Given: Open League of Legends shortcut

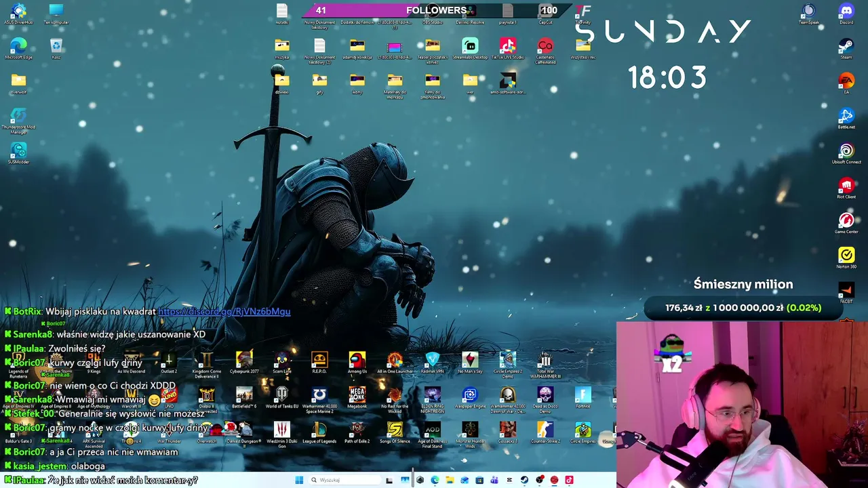Looking at the screenshot, I should click(x=319, y=432).
